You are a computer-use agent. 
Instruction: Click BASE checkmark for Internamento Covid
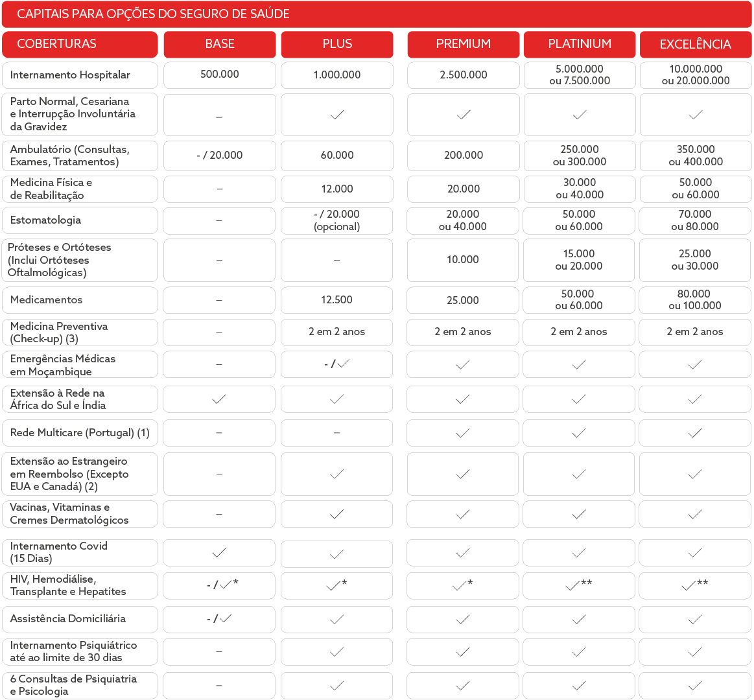pos(218,554)
